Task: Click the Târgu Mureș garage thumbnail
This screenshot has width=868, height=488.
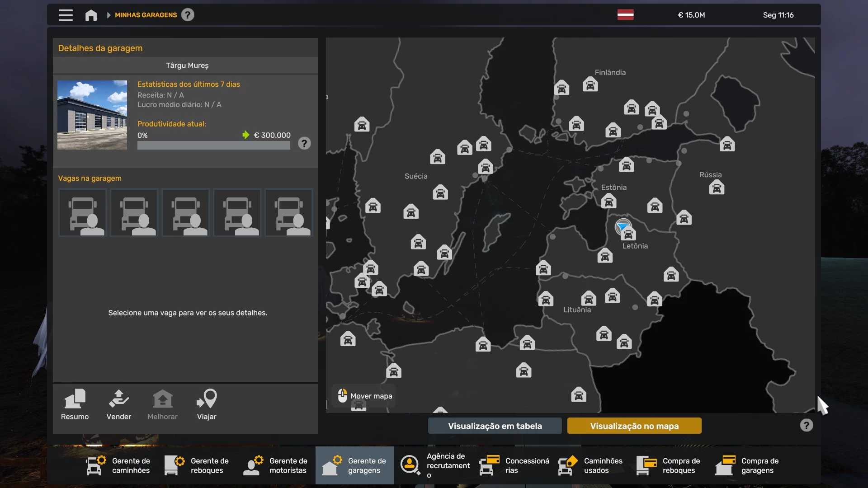Action: 92,115
